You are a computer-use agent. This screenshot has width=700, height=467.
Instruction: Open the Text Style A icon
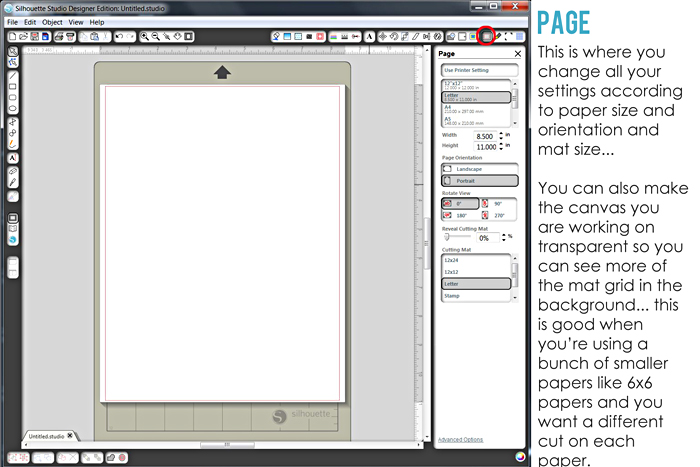369,37
